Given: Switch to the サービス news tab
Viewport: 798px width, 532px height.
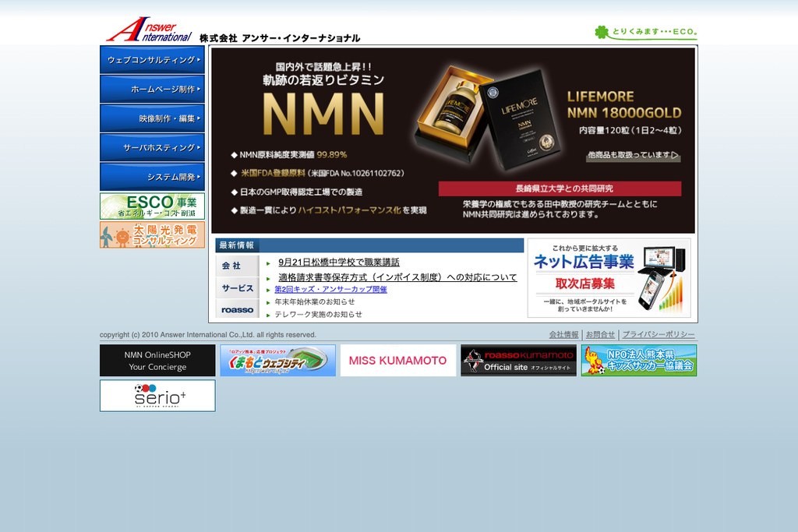Looking at the screenshot, I should click(x=237, y=288).
